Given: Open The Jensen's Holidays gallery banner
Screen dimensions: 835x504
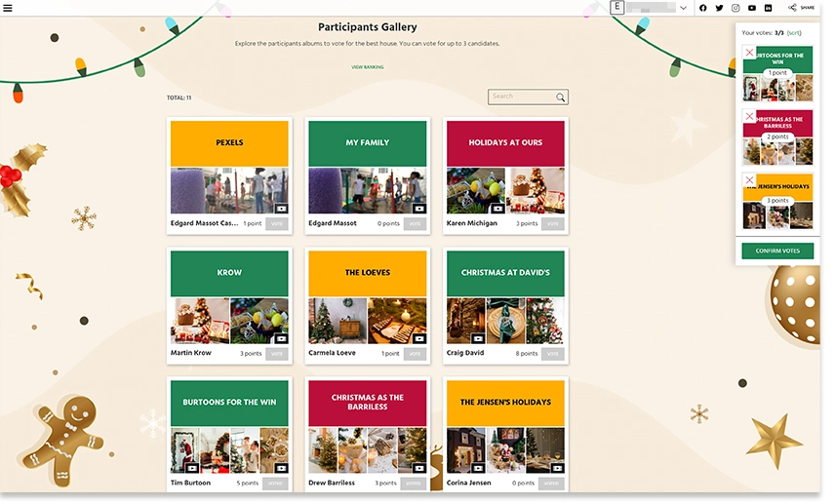Looking at the screenshot, I should coord(505,403).
